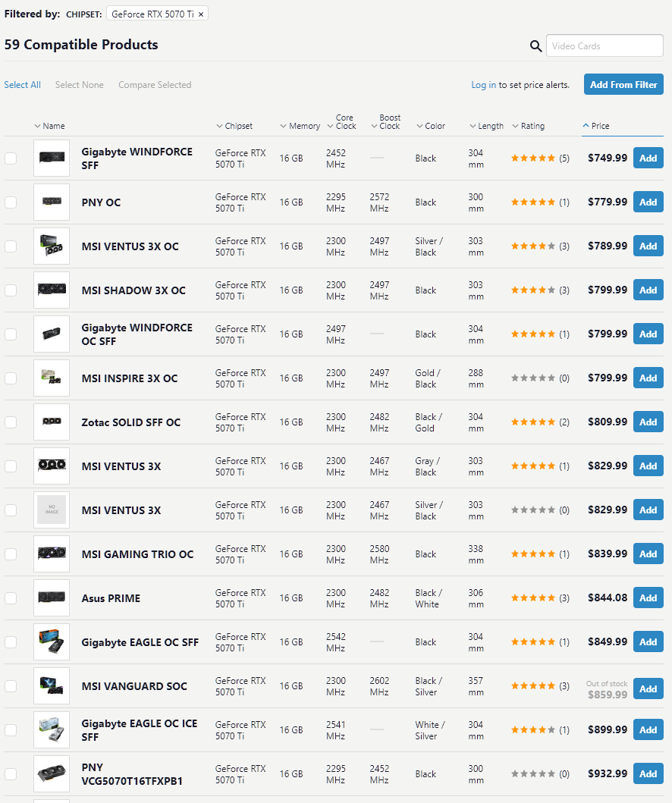Viewport: 672px width, 803px height.
Task: Select the Asus PRIME checkbox
Action: pyautogui.click(x=11, y=598)
